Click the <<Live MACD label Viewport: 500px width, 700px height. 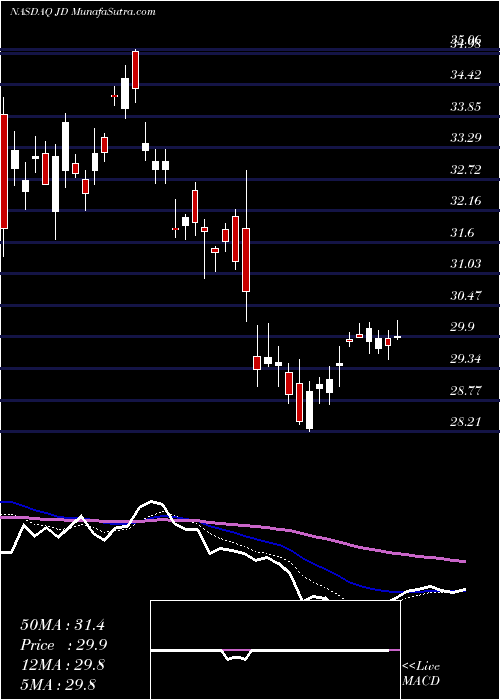pyautogui.click(x=421, y=673)
